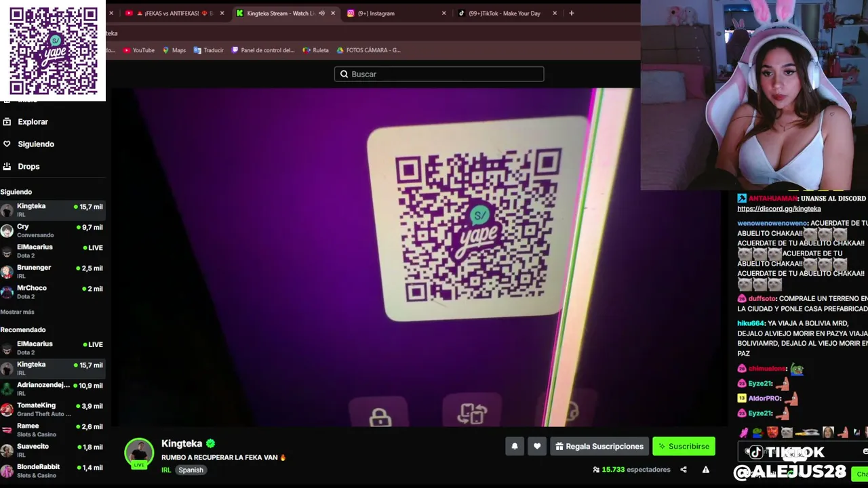Viewport: 868px width, 488px height.
Task: Open a new browser tab
Action: 572,13
